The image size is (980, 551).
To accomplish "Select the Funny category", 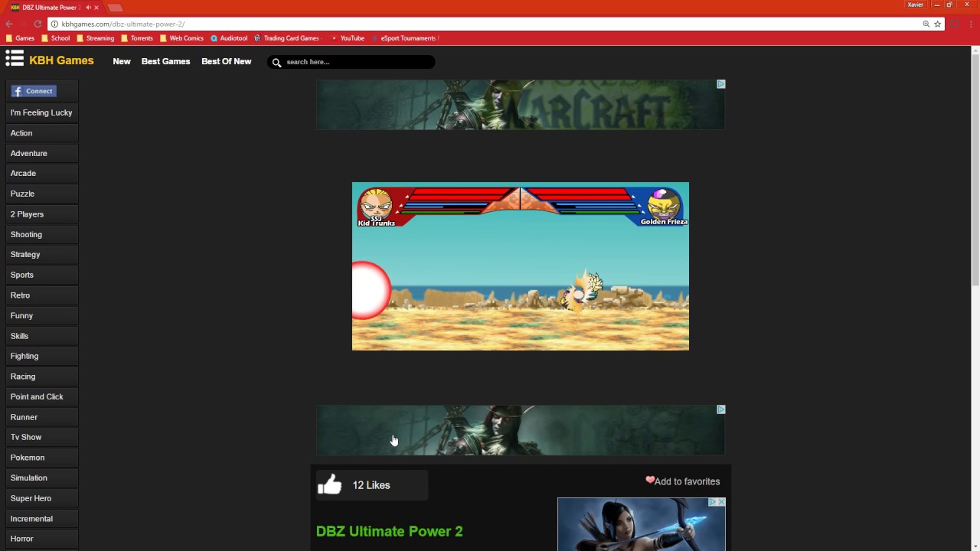I will (41, 315).
